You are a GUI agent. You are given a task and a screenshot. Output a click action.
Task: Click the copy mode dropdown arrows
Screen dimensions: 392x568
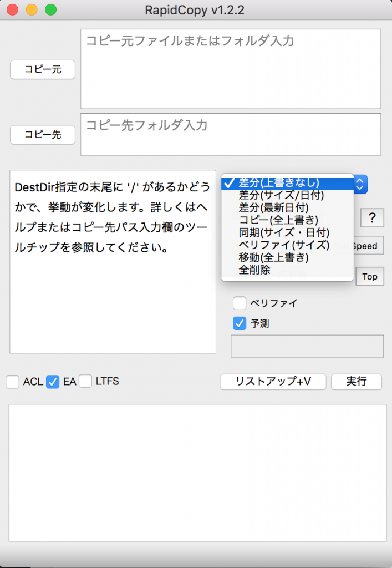click(360, 183)
